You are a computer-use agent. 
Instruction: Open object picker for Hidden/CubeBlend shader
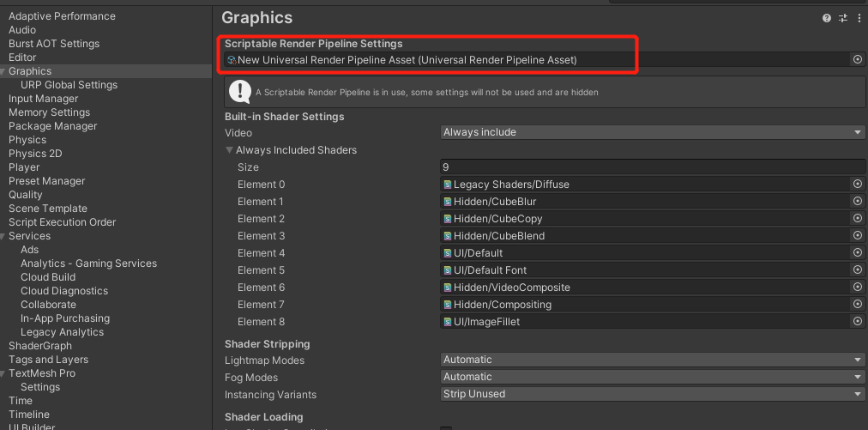click(858, 235)
